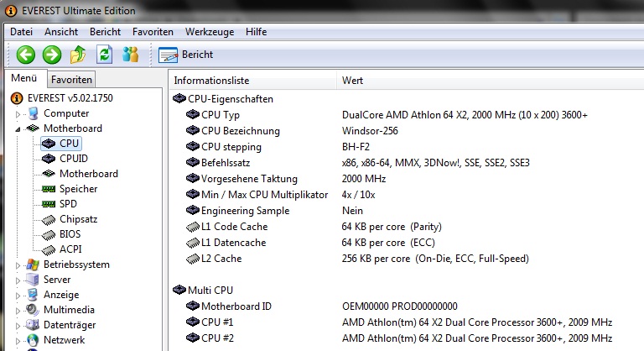Click the Bericht report toolbar button
This screenshot has height=351, width=644.
(x=186, y=55)
